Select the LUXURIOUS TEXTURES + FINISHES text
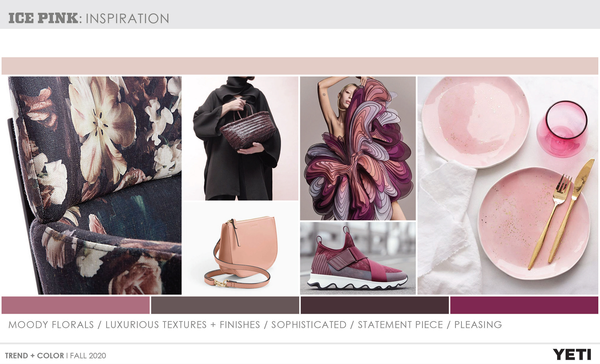The width and height of the screenshot is (600, 364). (x=182, y=325)
